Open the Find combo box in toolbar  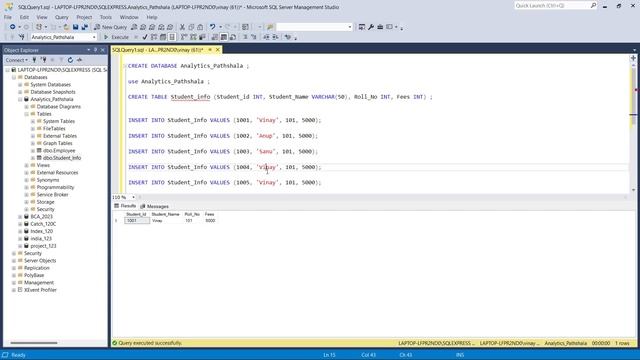point(314,27)
